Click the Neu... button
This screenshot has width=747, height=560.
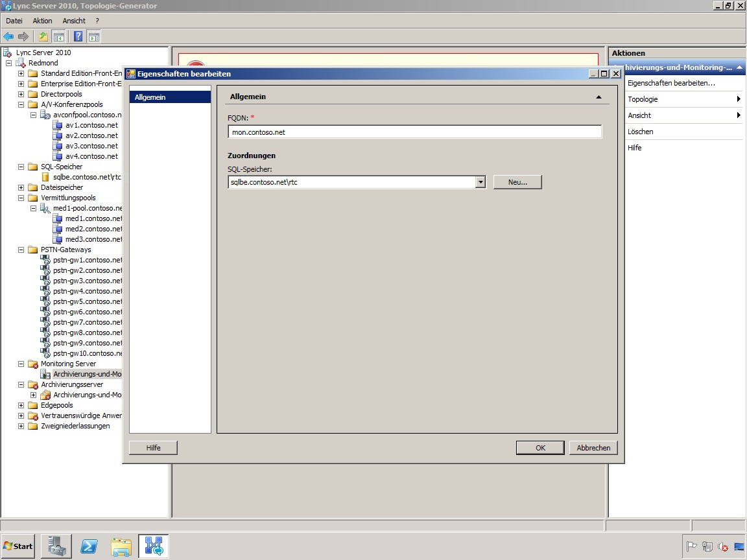tap(517, 182)
